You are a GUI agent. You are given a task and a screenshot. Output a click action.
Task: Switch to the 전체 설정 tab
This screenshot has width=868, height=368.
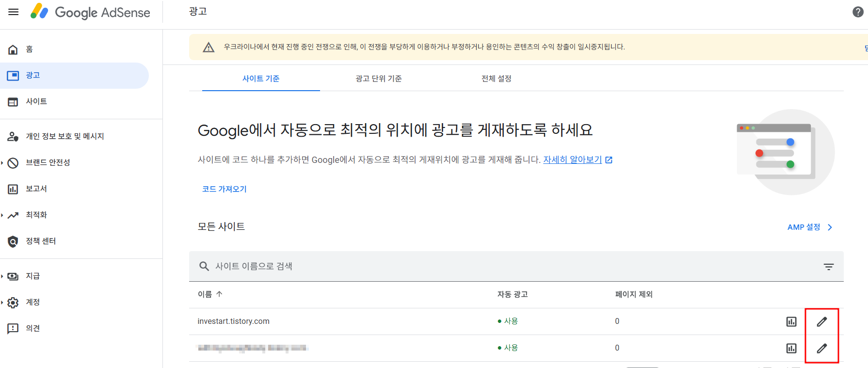pos(497,79)
